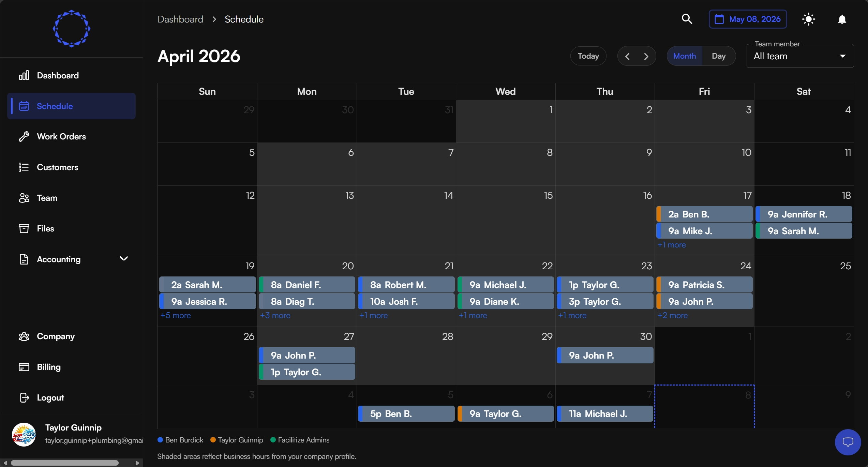The height and width of the screenshot is (467, 868).
Task: Open Team in the sidebar
Action: pyautogui.click(x=71, y=198)
